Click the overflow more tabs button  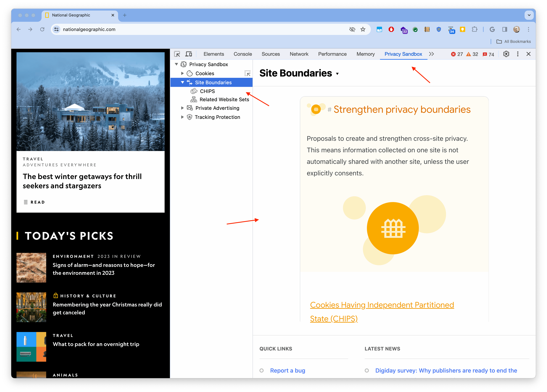[432, 54]
